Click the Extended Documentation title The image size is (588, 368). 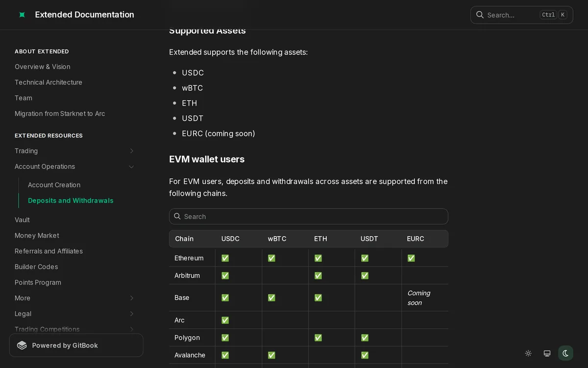(x=85, y=15)
